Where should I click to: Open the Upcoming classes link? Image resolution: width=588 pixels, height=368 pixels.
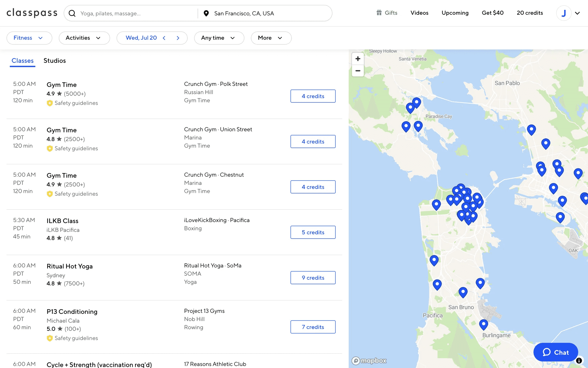point(455,13)
